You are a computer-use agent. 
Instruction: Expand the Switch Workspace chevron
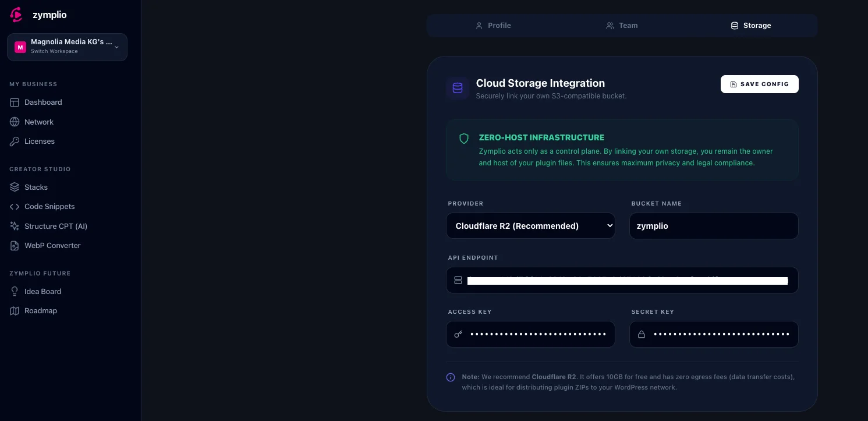click(116, 47)
